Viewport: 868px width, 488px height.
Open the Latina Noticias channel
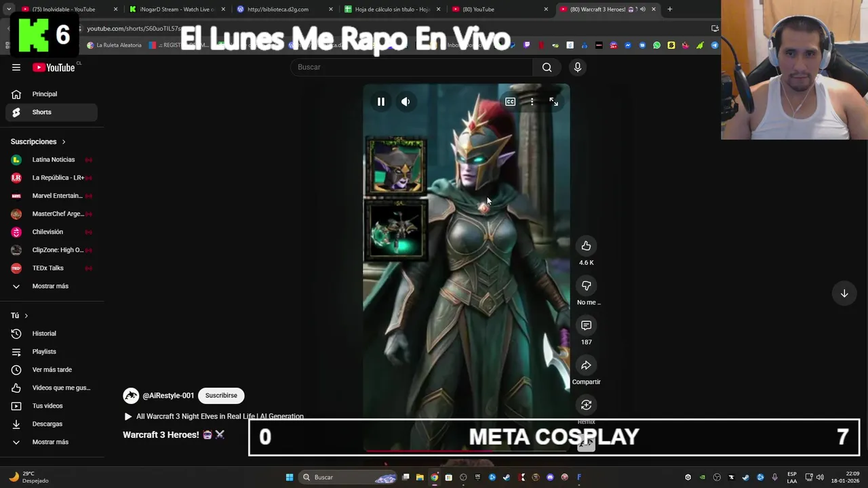52,159
